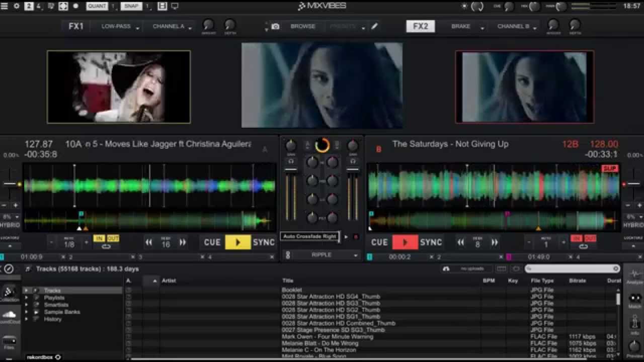Screen dimensions: 644x362
Task: Toggle loop OUT on deck B
Action: point(590,238)
